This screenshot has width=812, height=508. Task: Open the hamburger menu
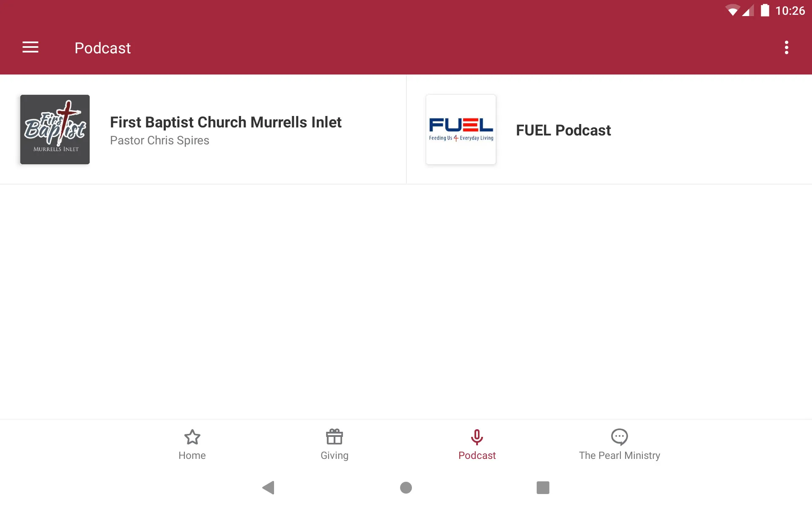pyautogui.click(x=30, y=48)
